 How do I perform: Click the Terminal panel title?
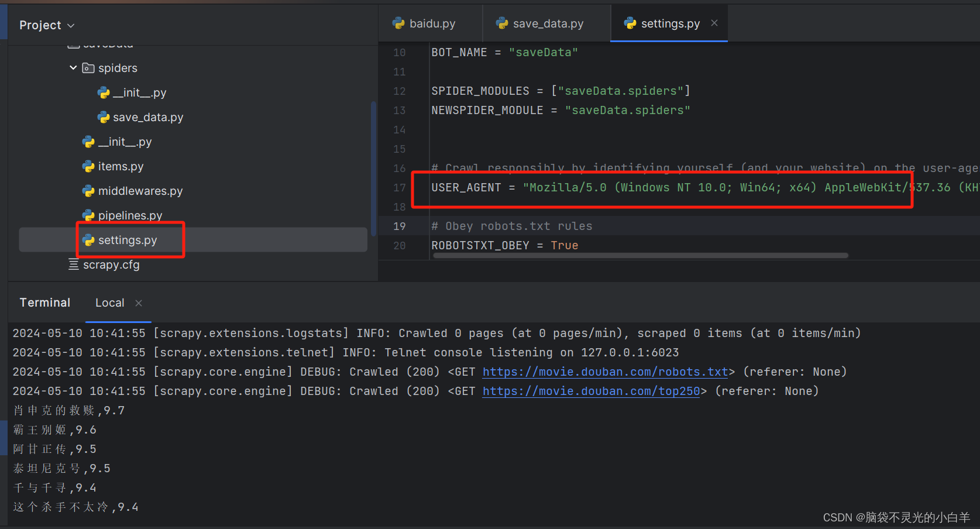tap(45, 303)
